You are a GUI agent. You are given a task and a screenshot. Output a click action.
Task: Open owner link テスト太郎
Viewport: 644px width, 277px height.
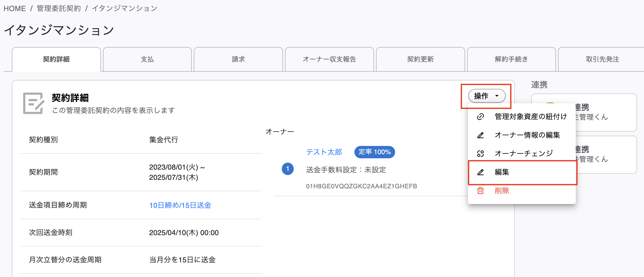(324, 152)
